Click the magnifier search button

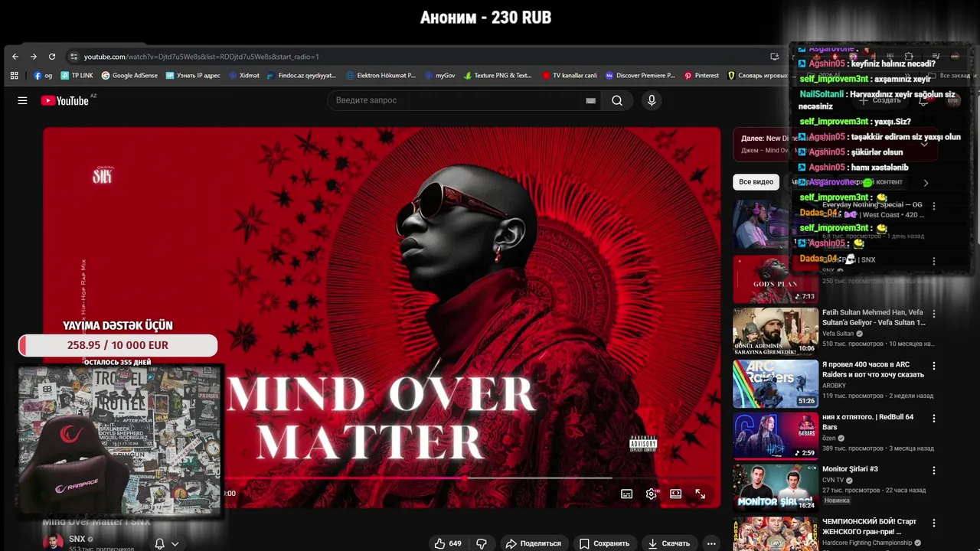[616, 100]
